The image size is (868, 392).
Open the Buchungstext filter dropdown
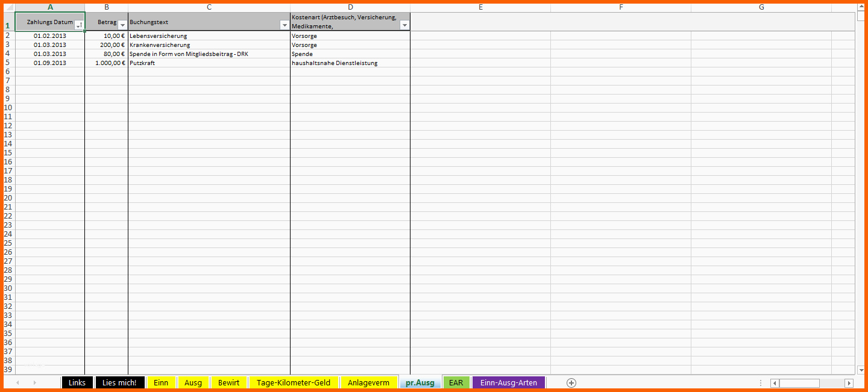click(x=285, y=25)
